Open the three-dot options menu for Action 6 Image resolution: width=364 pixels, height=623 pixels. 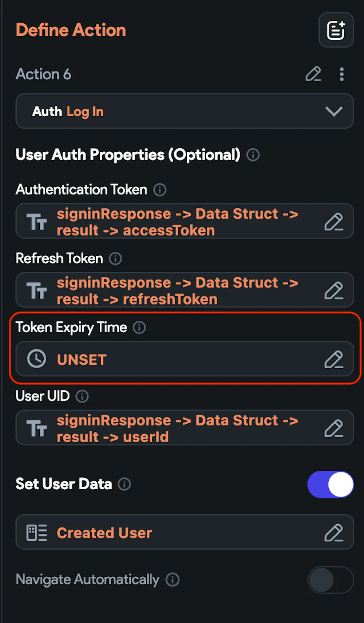[x=341, y=74]
